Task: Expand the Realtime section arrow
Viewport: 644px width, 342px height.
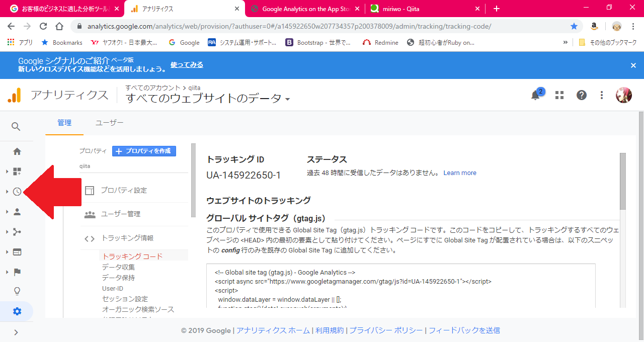Action: (7, 192)
